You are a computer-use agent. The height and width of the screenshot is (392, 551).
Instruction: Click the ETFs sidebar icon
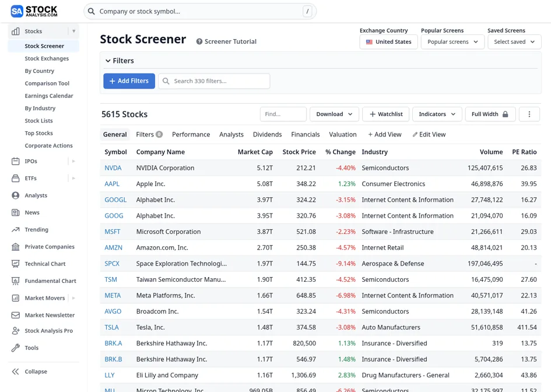[x=16, y=178]
